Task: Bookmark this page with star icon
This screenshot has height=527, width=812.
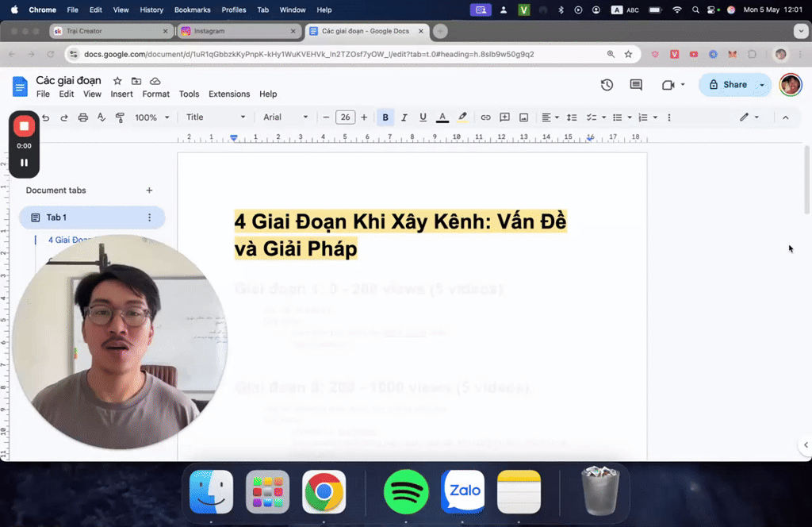Action: coord(628,54)
